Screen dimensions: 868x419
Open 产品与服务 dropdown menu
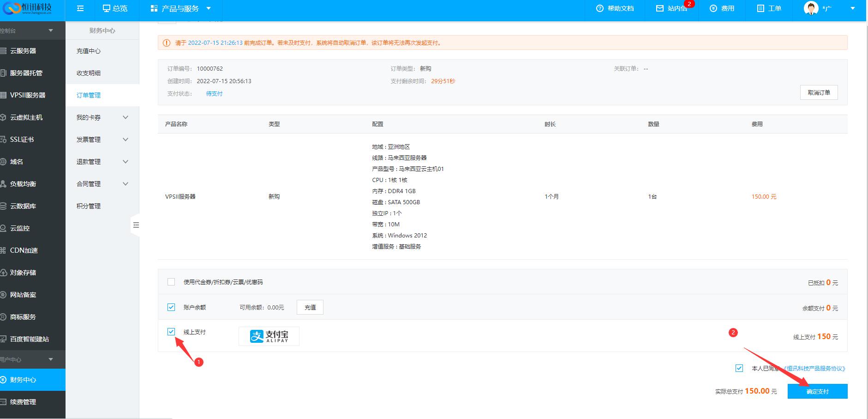180,8
